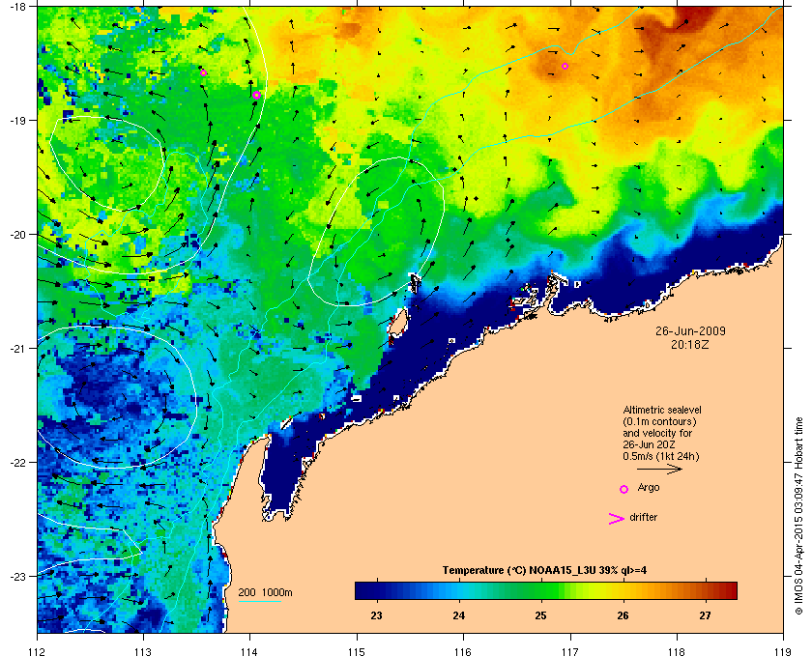Click the longitude 118 axis label
The height and width of the screenshot is (657, 812).
(x=677, y=651)
